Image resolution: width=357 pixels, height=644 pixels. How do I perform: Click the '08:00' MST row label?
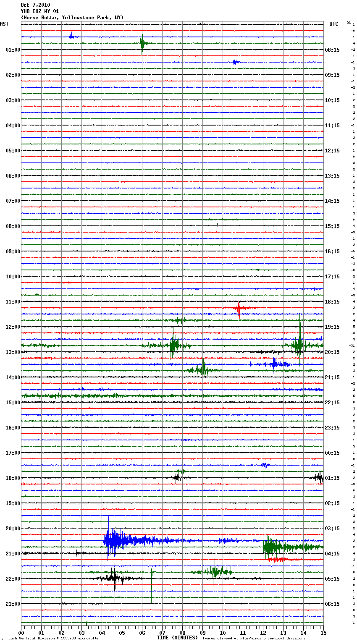pyautogui.click(x=13, y=226)
